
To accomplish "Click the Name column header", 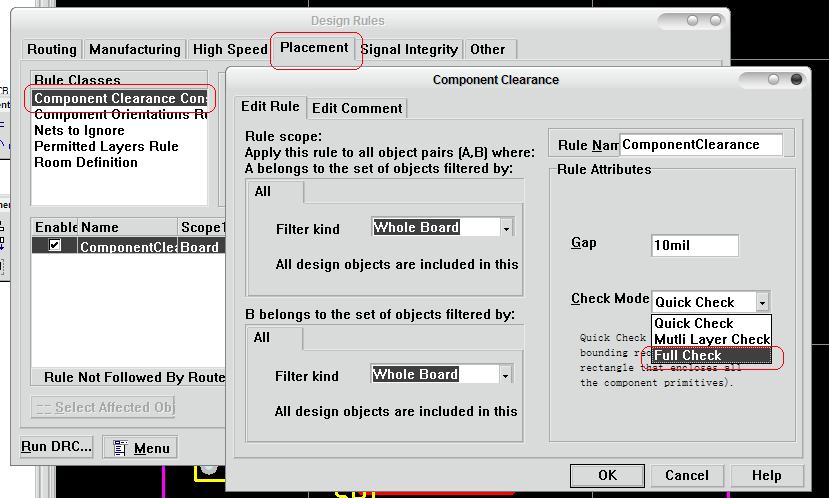I will [127, 227].
